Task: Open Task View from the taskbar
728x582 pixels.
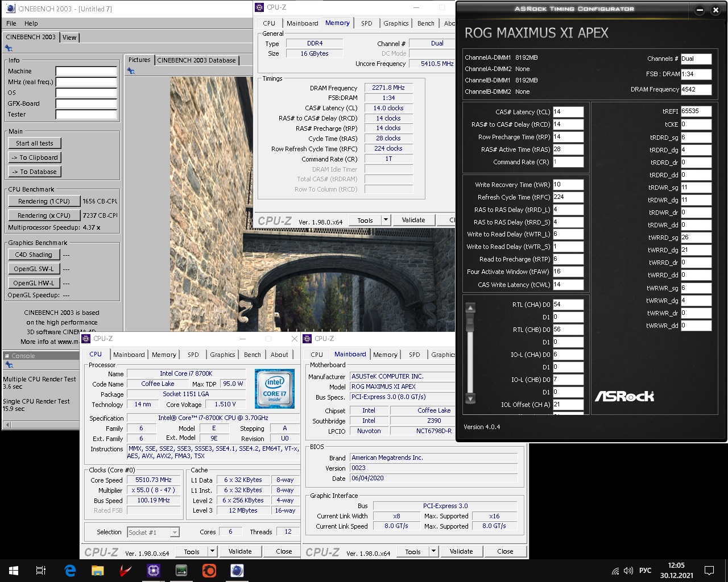Action: (x=41, y=571)
